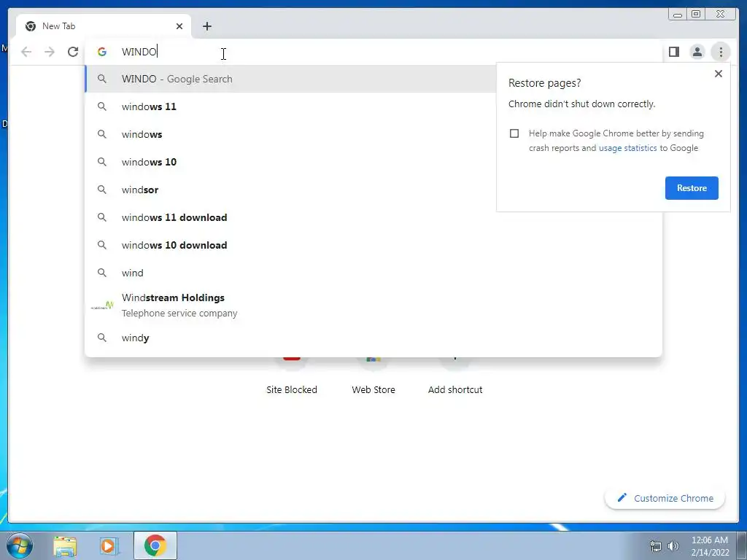747x560 pixels.
Task: Dismiss the Restore pages popup
Action: coord(719,74)
